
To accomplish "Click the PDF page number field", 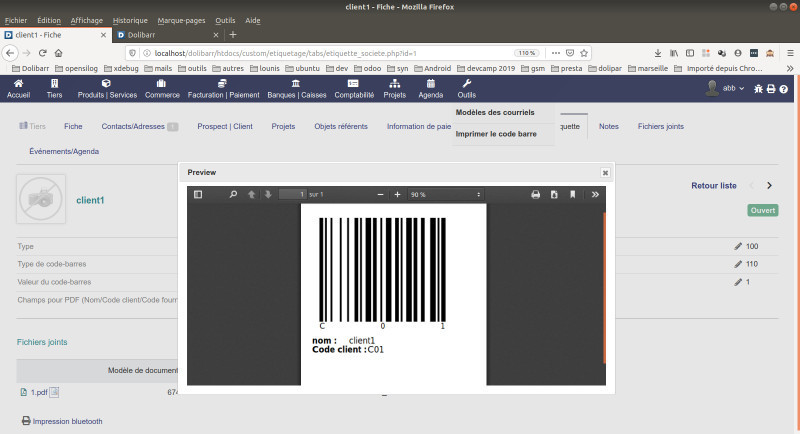I will (x=292, y=194).
